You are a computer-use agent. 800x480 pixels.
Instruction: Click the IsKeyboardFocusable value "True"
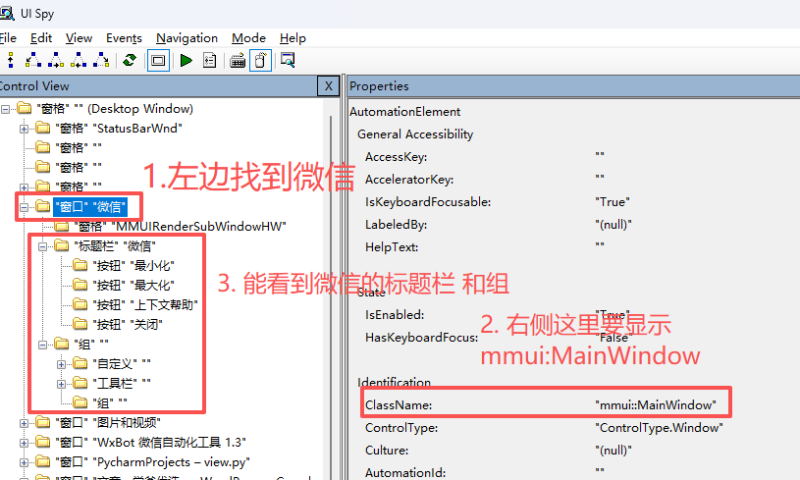coord(612,203)
